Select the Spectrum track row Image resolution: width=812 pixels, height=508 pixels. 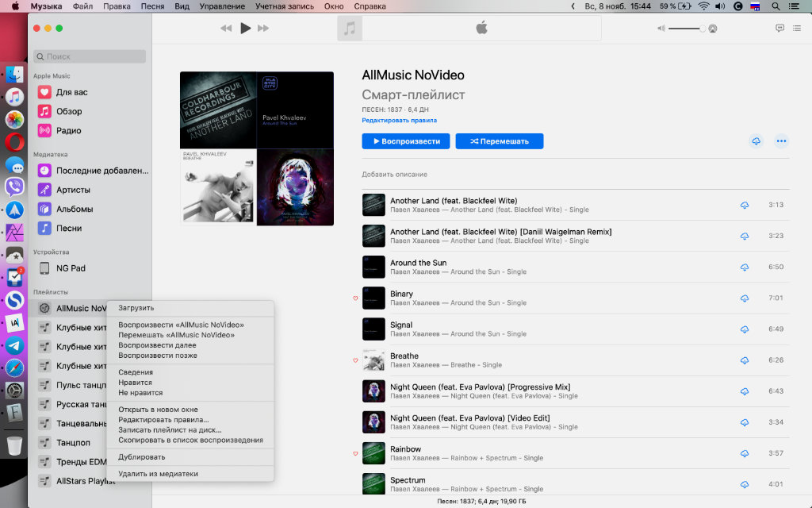click(576, 484)
